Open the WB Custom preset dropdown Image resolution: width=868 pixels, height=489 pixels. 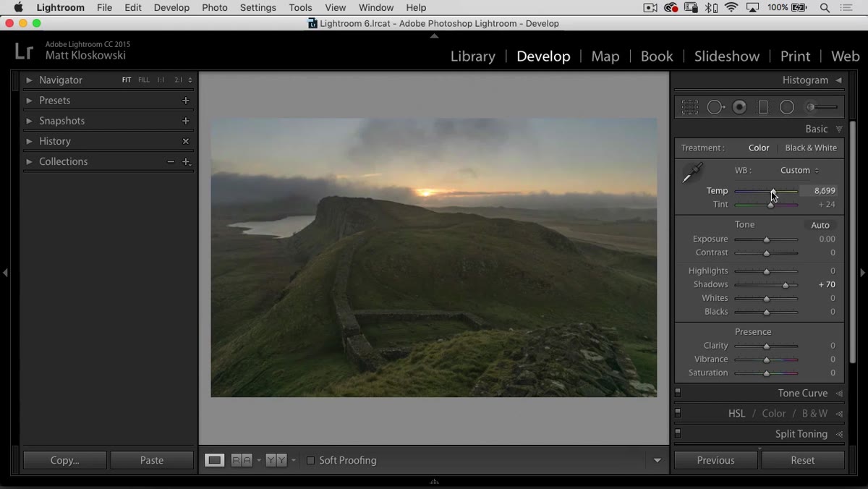click(799, 170)
